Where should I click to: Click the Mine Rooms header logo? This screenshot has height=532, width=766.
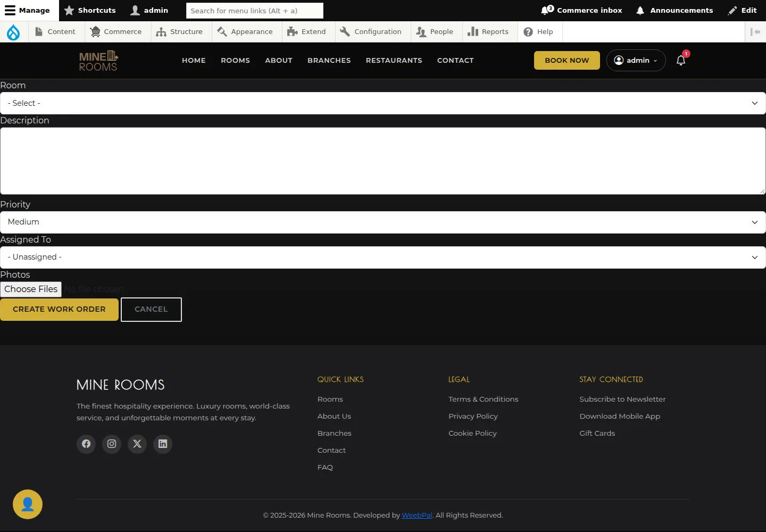98,61
